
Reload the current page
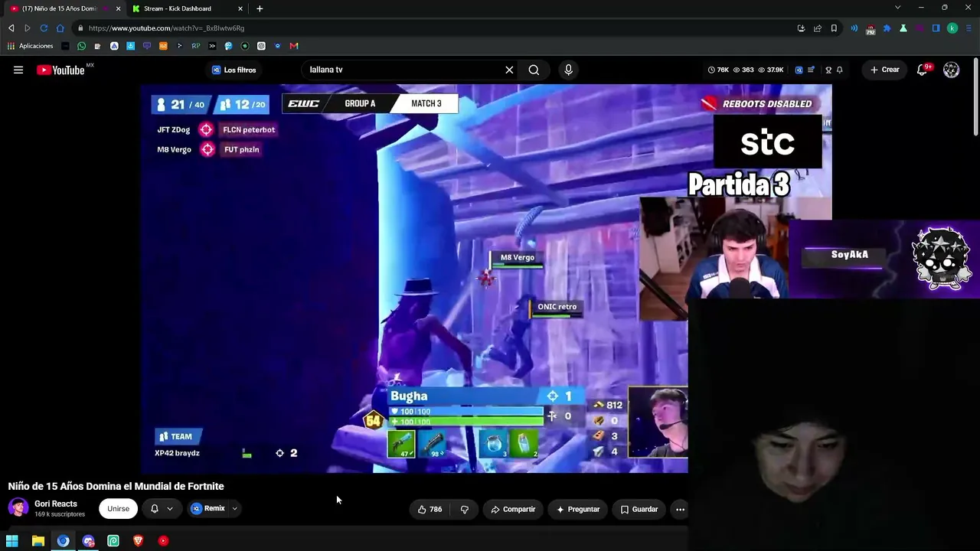pyautogui.click(x=44, y=28)
